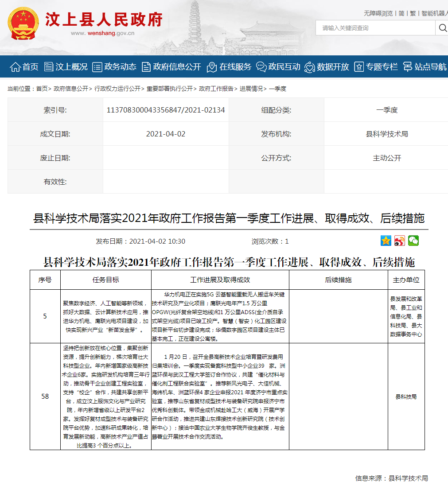
Task: Click the 发布机构 value 县科学技术局
Action: click(387, 134)
